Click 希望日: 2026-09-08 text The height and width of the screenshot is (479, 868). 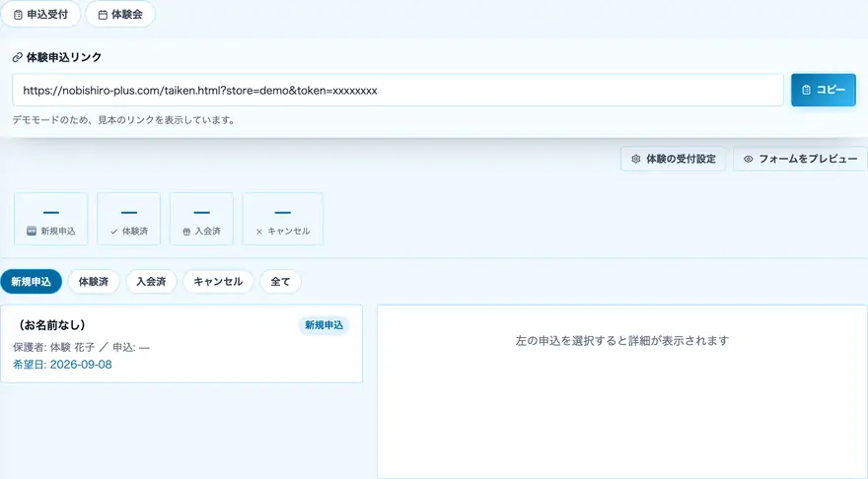[62, 365]
